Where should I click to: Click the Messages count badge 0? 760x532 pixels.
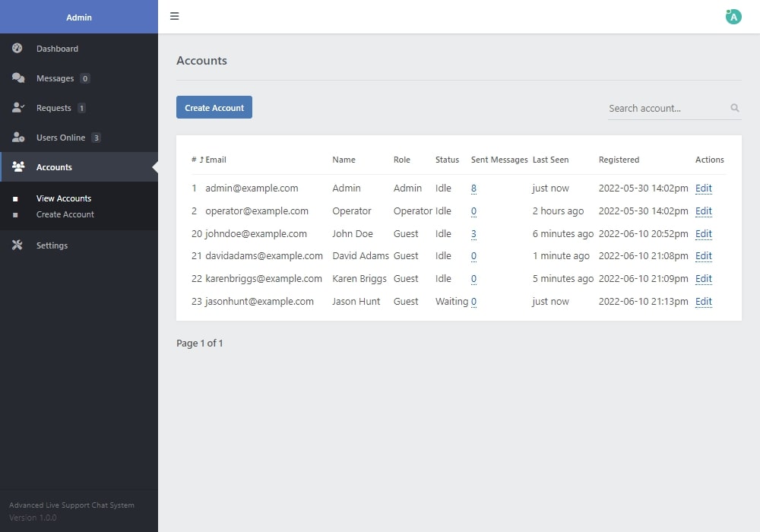tap(85, 78)
